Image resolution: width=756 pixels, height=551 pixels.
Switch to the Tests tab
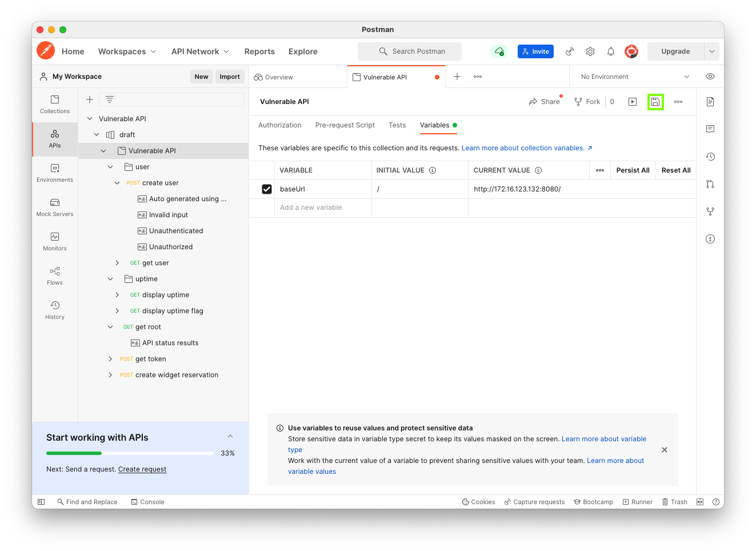[397, 125]
